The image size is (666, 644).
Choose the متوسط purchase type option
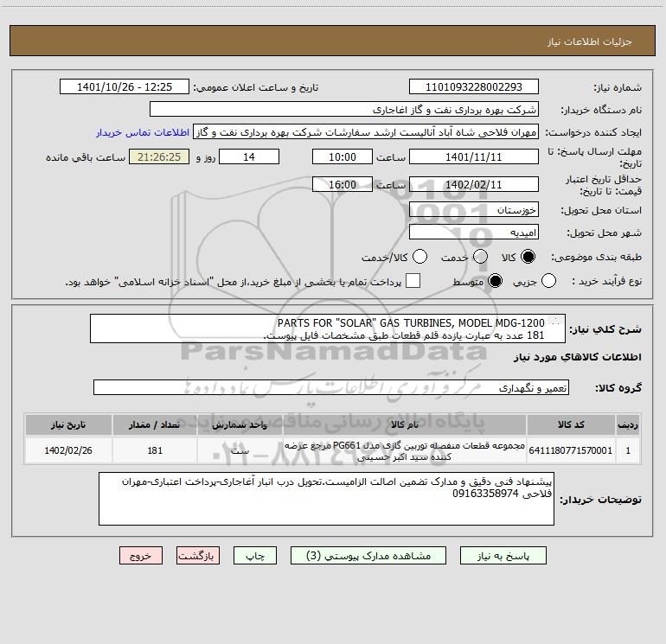(x=495, y=281)
